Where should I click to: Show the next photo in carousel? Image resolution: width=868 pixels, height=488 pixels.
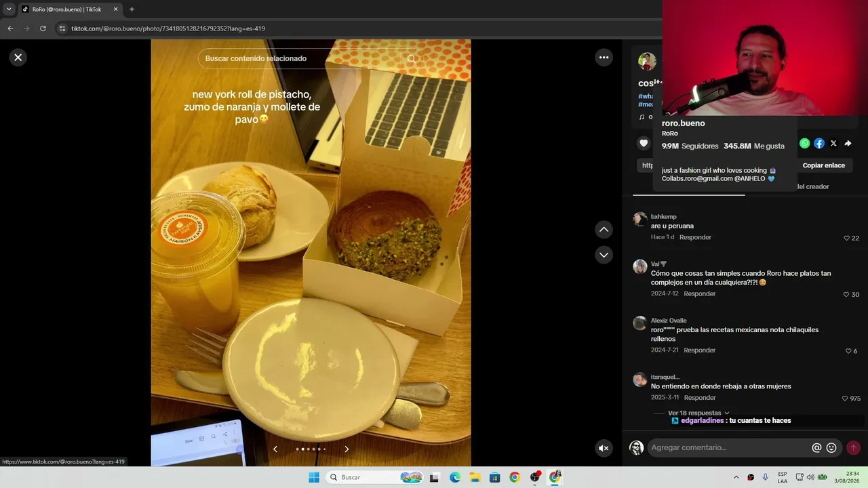pyautogui.click(x=347, y=449)
